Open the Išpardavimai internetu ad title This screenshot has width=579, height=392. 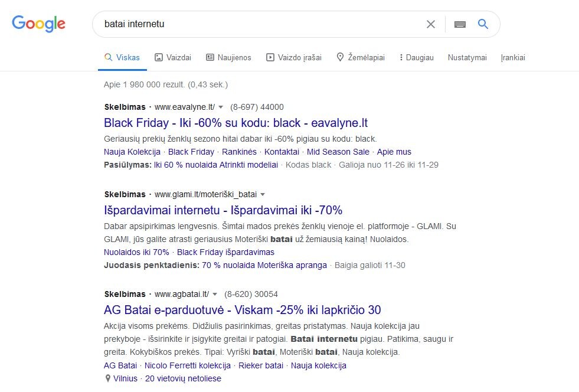(223, 210)
